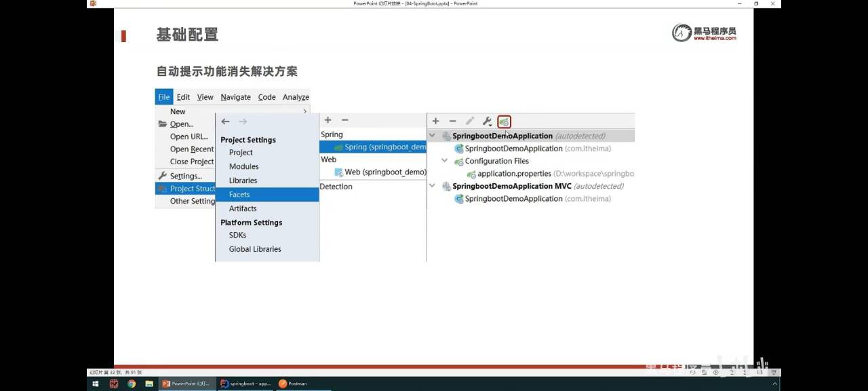Choose Settings... in the File menu
This screenshot has width=868, height=391.
click(x=186, y=176)
